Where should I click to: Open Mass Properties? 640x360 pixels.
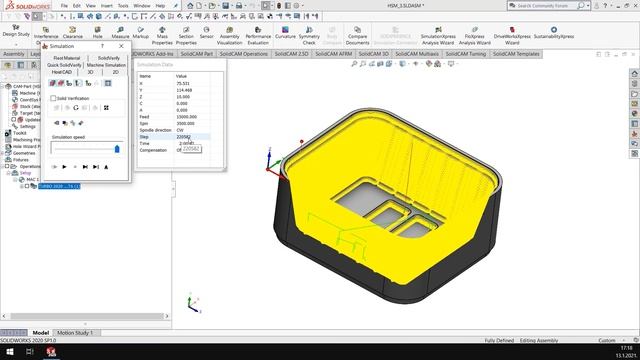(162, 36)
